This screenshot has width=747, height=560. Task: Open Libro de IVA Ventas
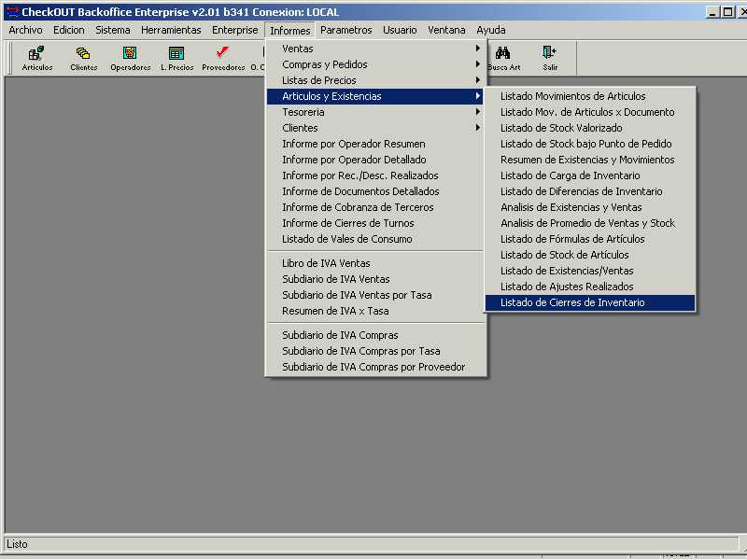pyautogui.click(x=375, y=263)
